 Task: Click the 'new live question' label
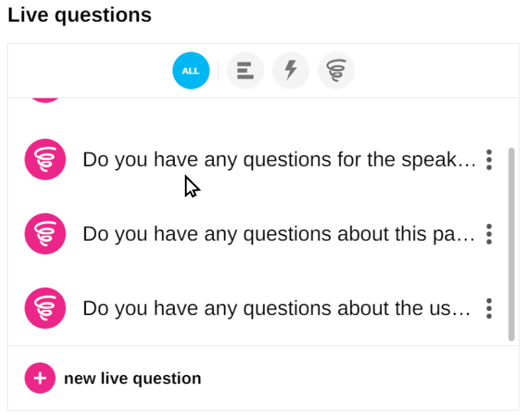click(132, 379)
